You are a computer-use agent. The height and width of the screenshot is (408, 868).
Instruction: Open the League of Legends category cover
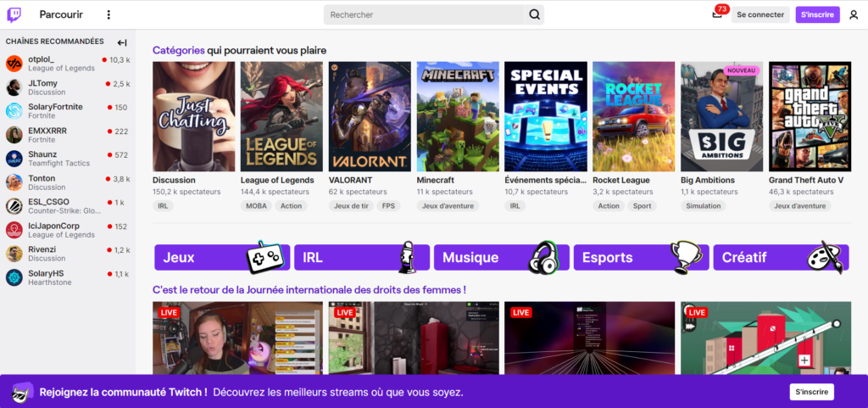coord(281,116)
